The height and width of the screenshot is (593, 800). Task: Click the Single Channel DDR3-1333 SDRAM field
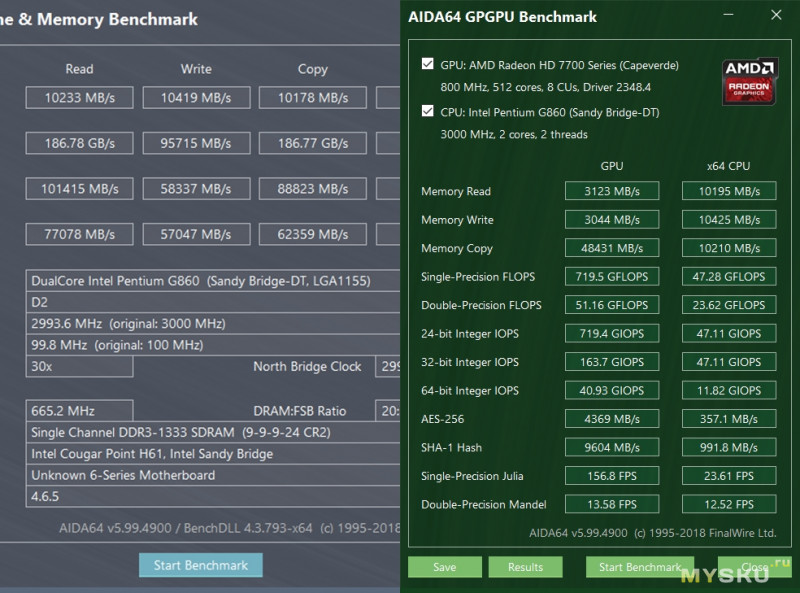click(x=213, y=432)
